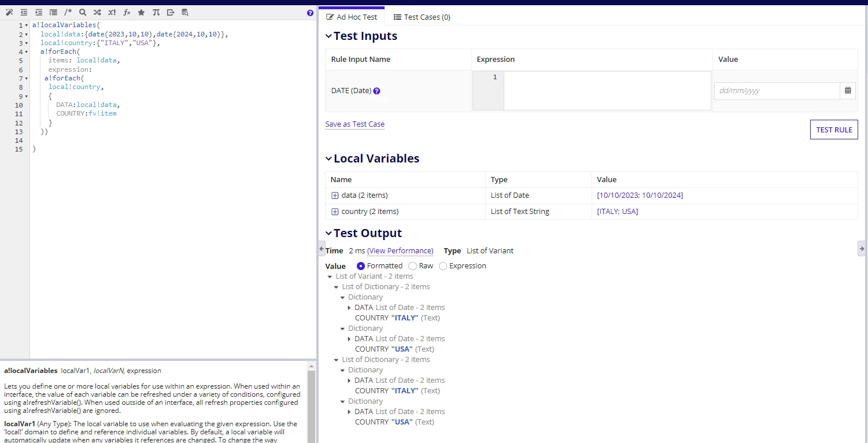Screen dimensions: 868x443
Task: Fold code at line 1 arrow
Action: 27,25
